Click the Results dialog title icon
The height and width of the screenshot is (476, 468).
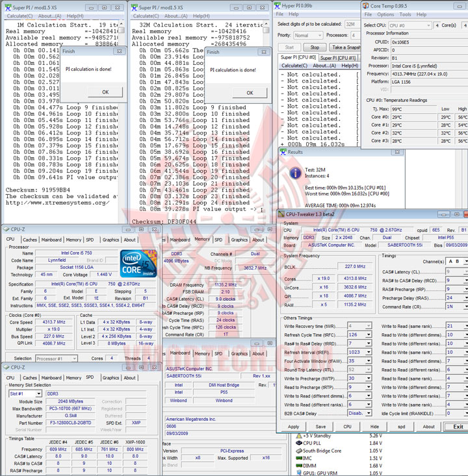coord(283,152)
